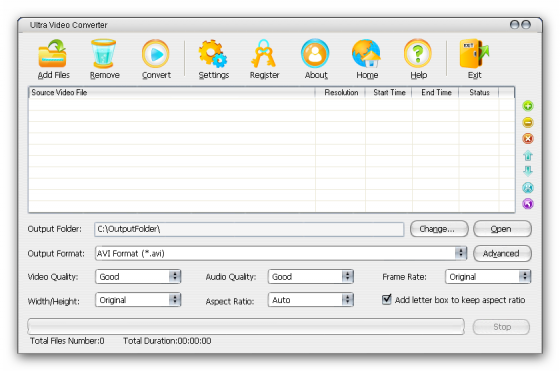Click the Change... output folder button

click(x=439, y=229)
